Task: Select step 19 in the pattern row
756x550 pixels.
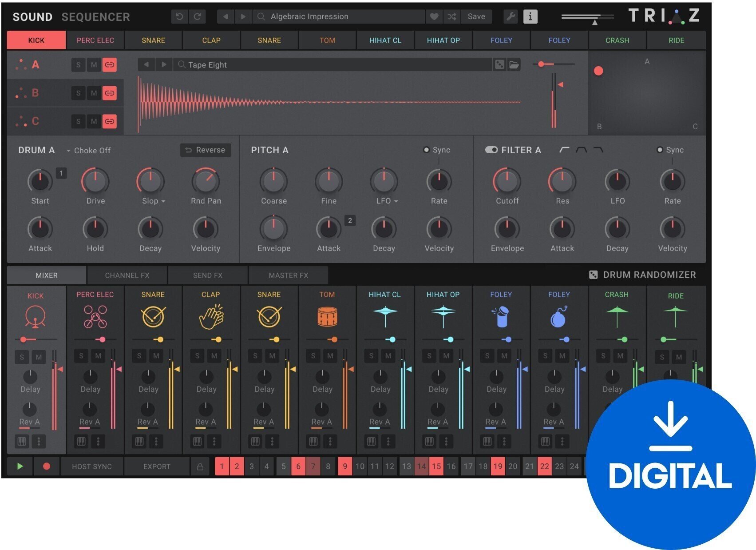Action: coord(498,466)
